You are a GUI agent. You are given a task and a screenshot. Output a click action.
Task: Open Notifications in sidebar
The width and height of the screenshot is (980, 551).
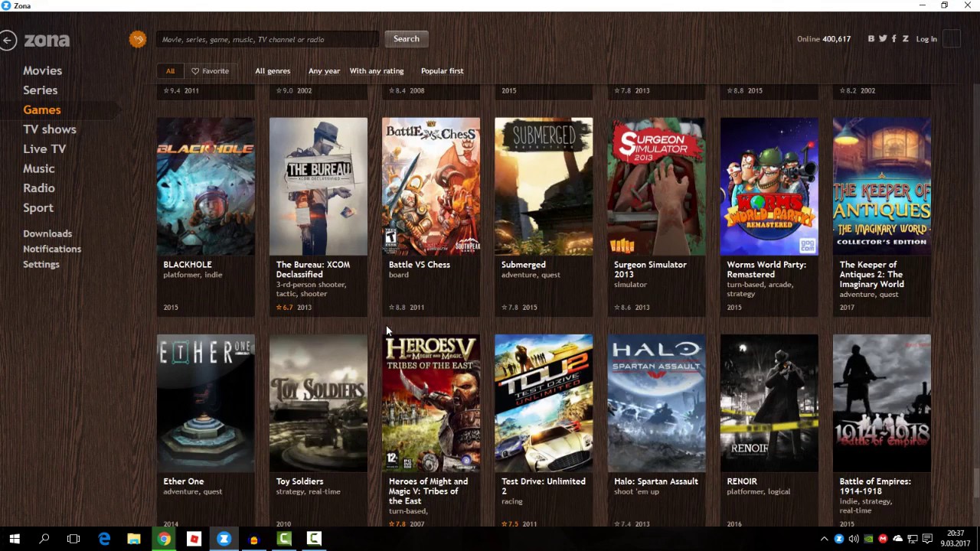pos(52,249)
